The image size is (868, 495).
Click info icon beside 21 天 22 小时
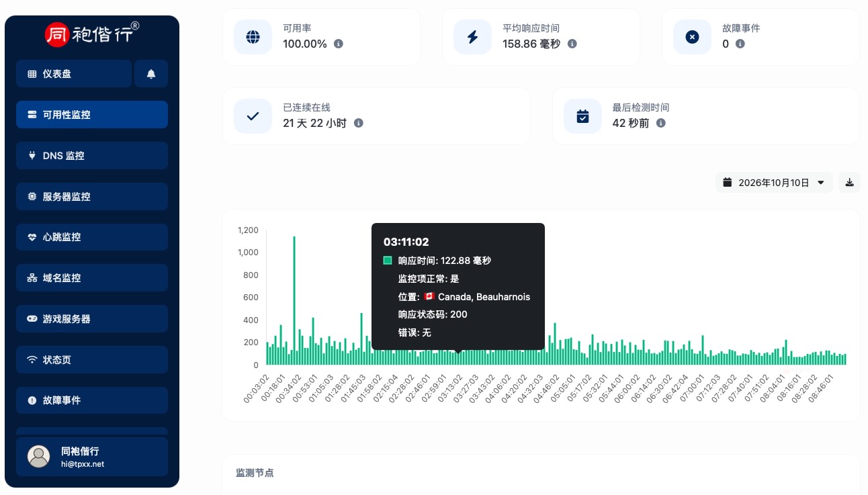(359, 123)
